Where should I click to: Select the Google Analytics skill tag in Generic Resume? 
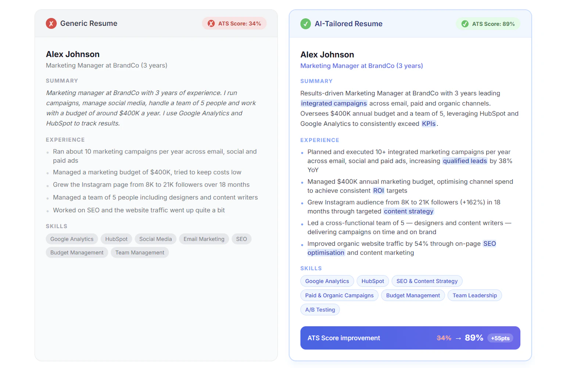(x=72, y=239)
